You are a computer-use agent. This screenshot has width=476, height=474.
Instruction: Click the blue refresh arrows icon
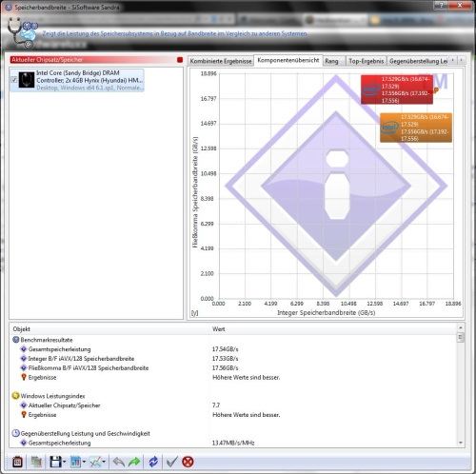coord(153,462)
